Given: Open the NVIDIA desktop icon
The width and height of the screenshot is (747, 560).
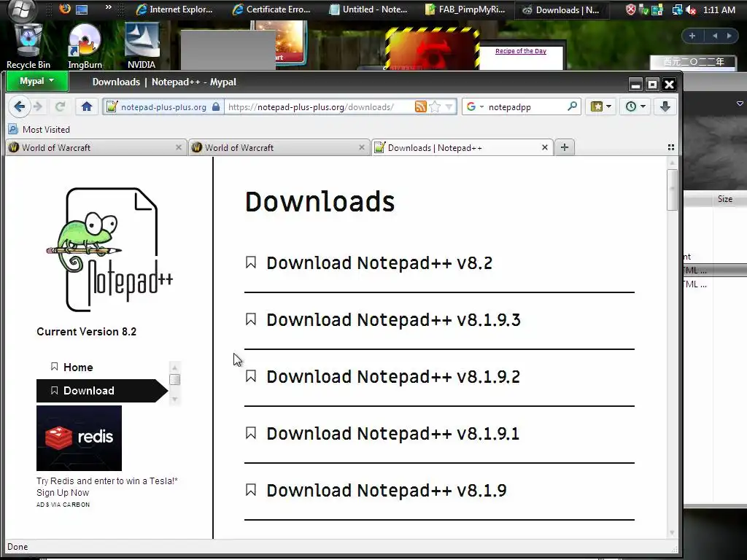Looking at the screenshot, I should tap(142, 47).
